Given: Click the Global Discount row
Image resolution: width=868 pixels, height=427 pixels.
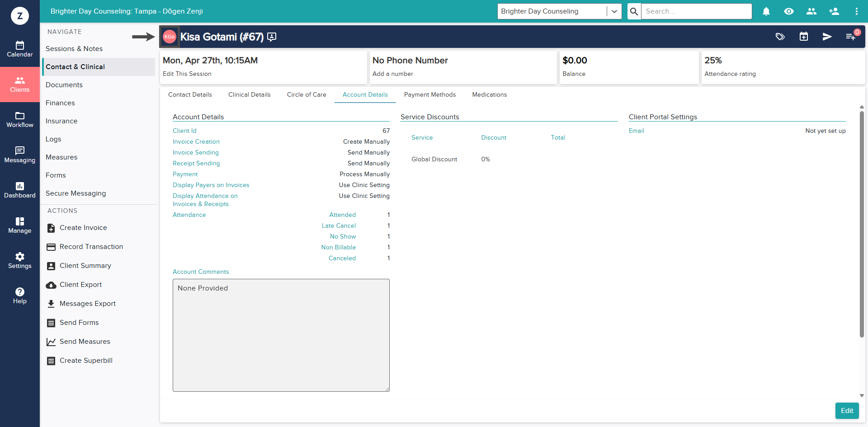Looking at the screenshot, I should (509, 160).
